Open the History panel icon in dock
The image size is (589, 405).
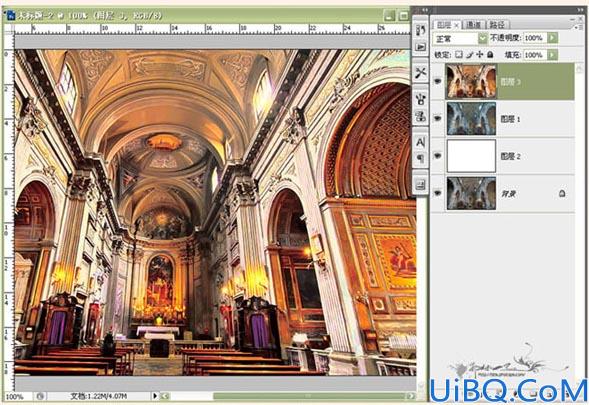(420, 30)
